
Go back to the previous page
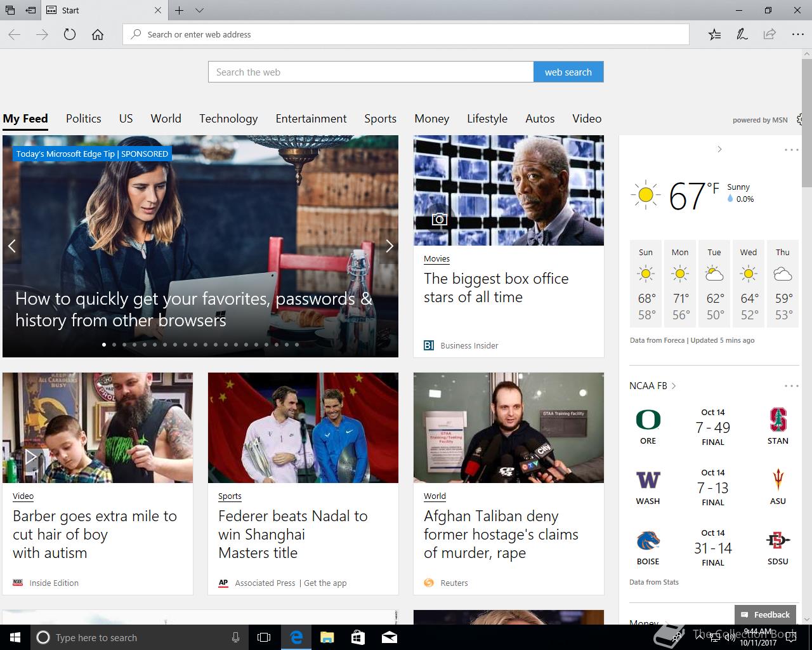[x=14, y=35]
